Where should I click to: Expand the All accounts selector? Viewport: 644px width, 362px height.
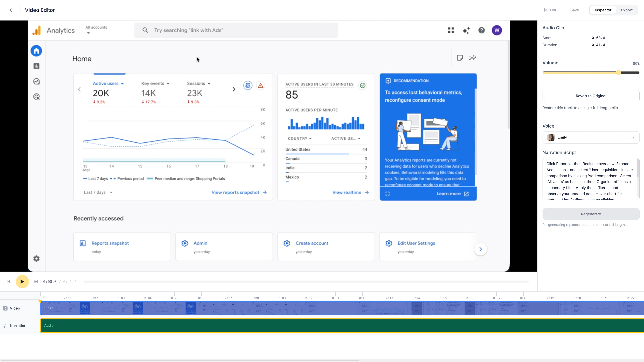click(x=96, y=30)
